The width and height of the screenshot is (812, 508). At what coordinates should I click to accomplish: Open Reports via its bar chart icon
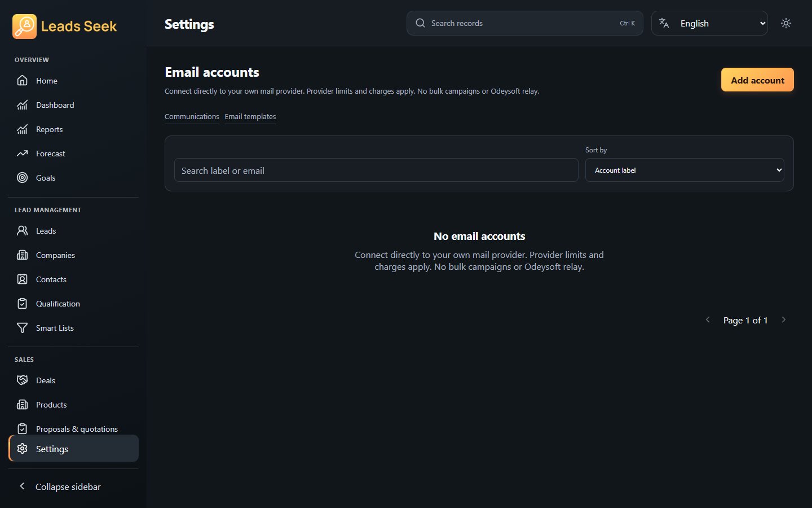coord(22,129)
